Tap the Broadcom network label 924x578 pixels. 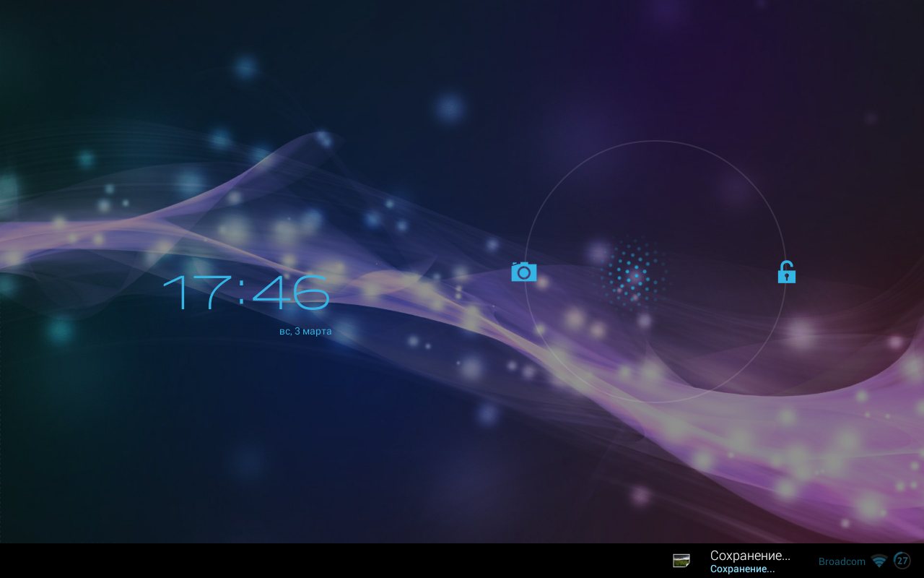(x=841, y=561)
